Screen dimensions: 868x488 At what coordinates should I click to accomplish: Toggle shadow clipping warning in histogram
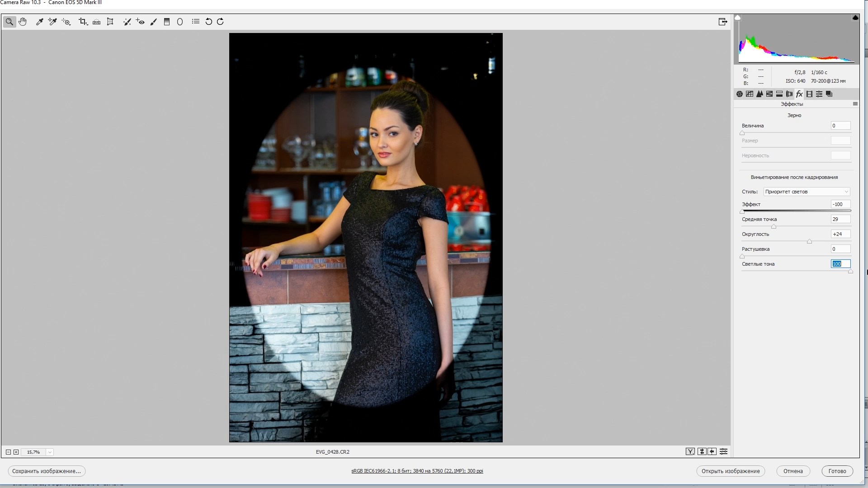(738, 18)
